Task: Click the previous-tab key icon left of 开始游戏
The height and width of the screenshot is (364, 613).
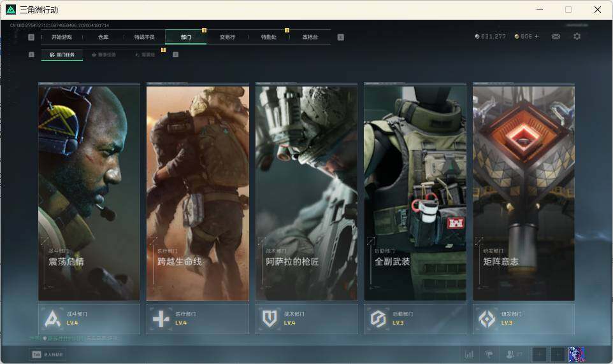Action: pos(31,37)
